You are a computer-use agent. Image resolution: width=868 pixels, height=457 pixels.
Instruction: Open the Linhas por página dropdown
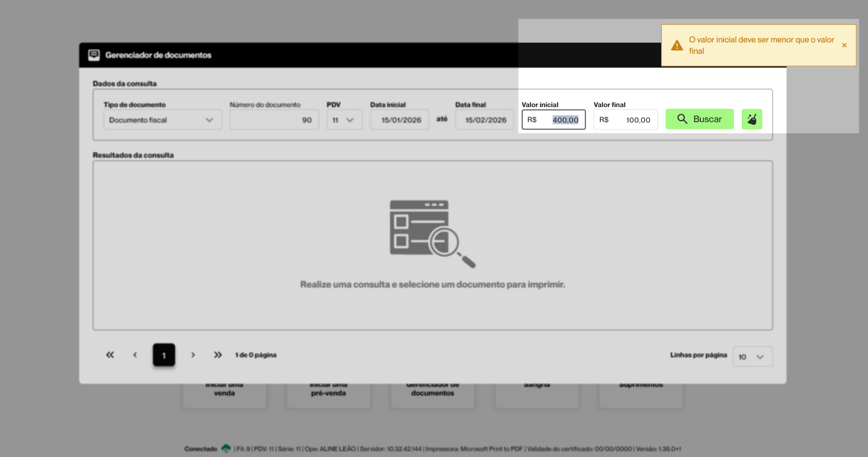pyautogui.click(x=752, y=357)
